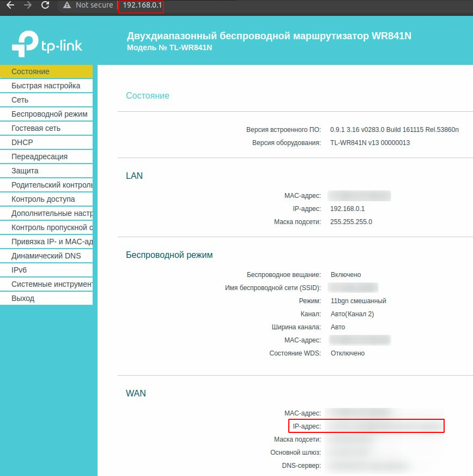This screenshot has height=476, width=473.
Task: Click the tp-link logo
Action: pyautogui.click(x=47, y=45)
